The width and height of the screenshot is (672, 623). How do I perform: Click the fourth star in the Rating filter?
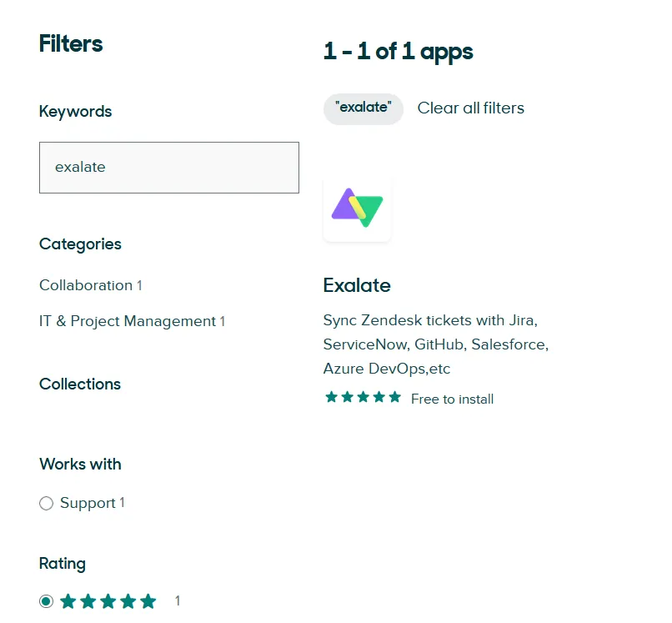tap(128, 600)
